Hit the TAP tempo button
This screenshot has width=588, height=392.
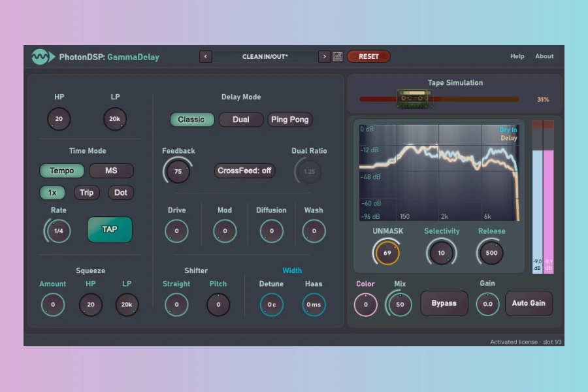click(110, 229)
